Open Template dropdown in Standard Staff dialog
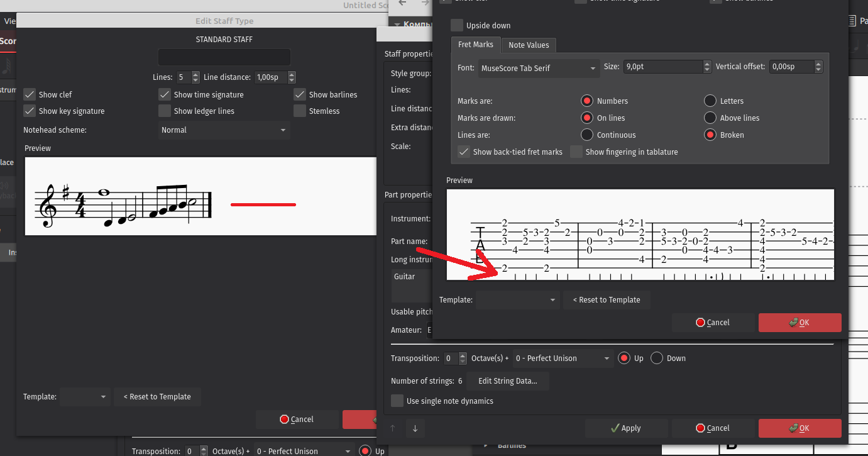The width and height of the screenshot is (868, 456). click(x=85, y=397)
